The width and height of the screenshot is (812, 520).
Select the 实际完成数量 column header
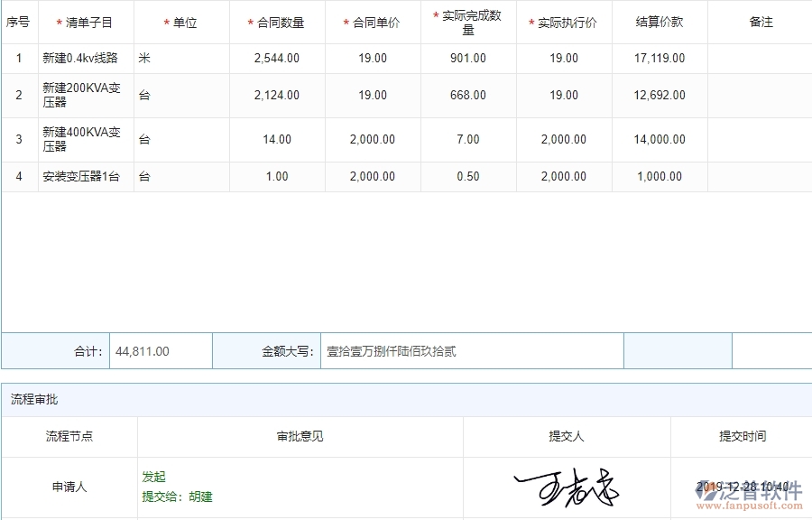(466, 22)
